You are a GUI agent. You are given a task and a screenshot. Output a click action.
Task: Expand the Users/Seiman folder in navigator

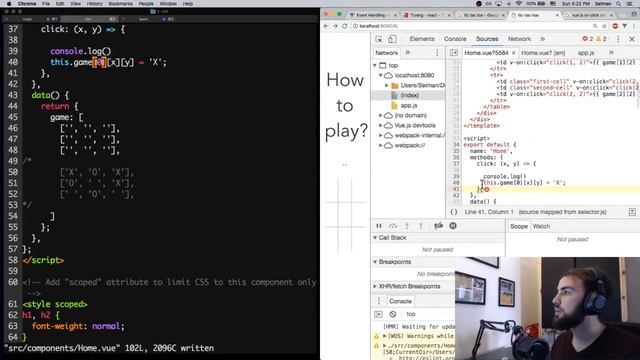387,85
